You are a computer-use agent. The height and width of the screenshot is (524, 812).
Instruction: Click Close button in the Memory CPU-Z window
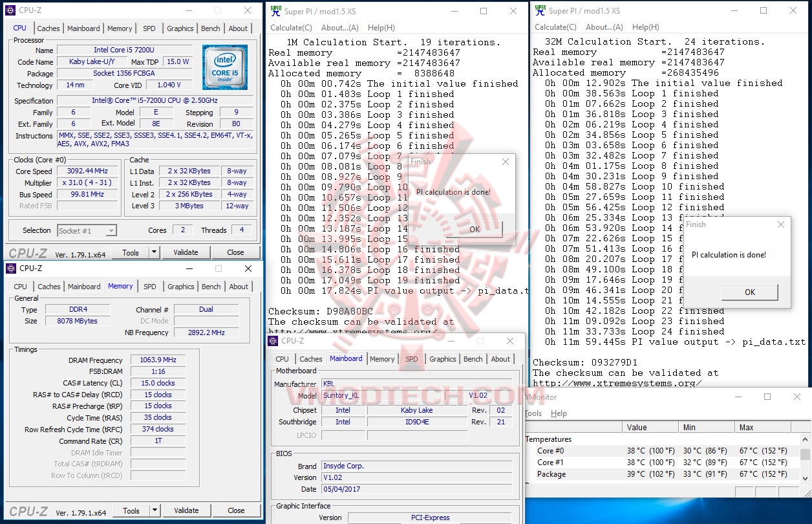[x=236, y=510]
